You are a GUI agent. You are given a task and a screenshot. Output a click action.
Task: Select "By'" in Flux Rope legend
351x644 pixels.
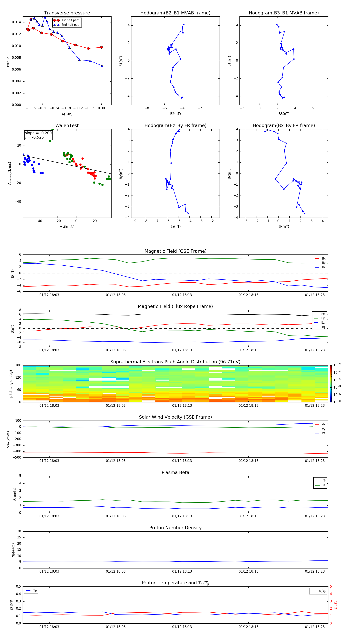[320, 318]
